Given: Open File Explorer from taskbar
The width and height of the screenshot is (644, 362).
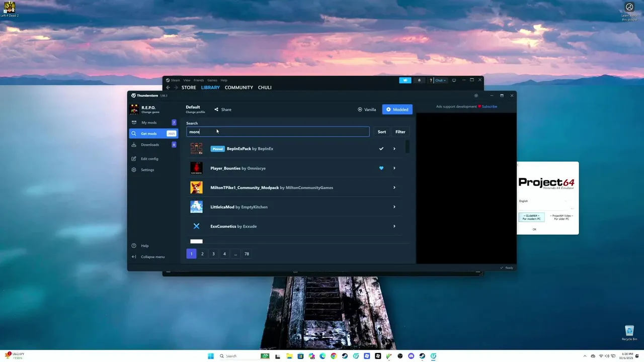Looking at the screenshot, I should coord(290,356).
